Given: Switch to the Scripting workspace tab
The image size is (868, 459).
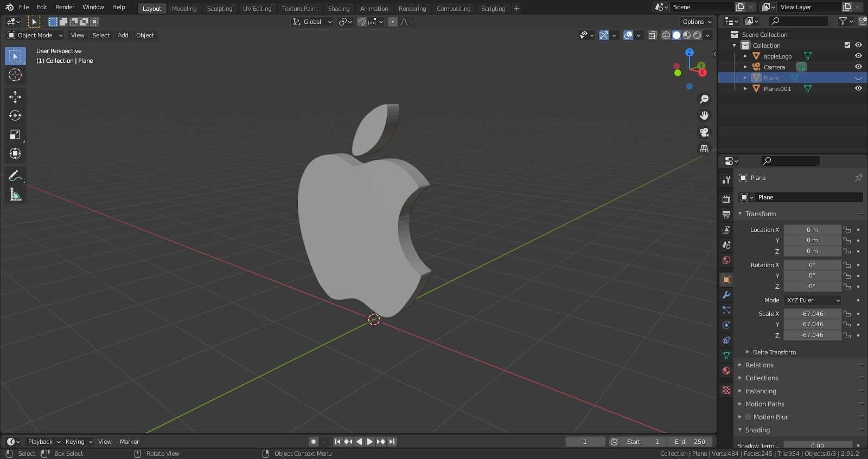Looking at the screenshot, I should coord(493,9).
